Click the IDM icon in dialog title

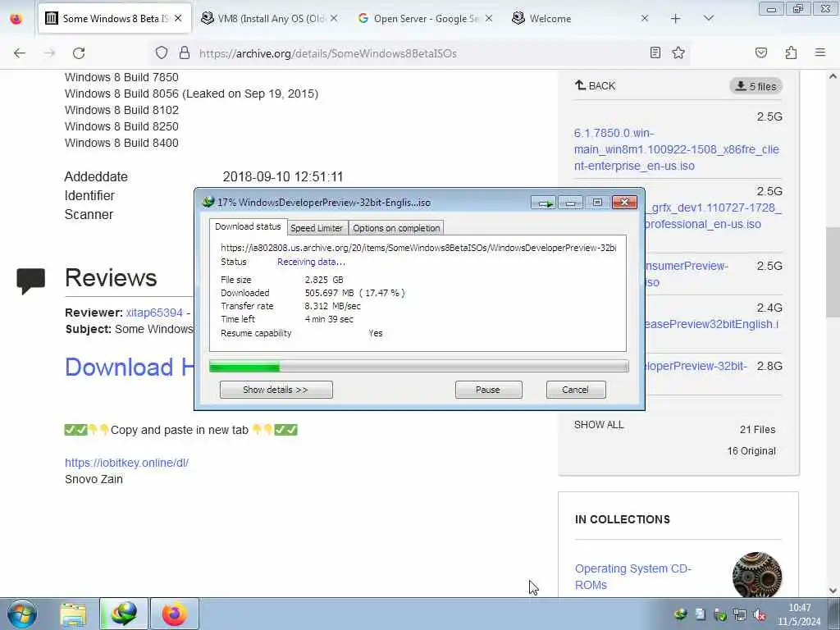tap(208, 203)
